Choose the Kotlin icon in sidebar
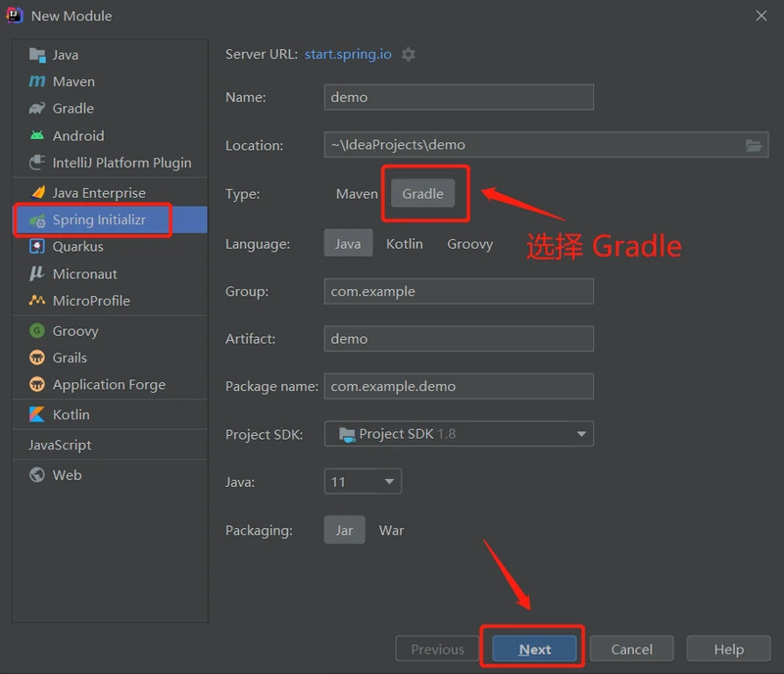This screenshot has height=674, width=784. point(37,414)
